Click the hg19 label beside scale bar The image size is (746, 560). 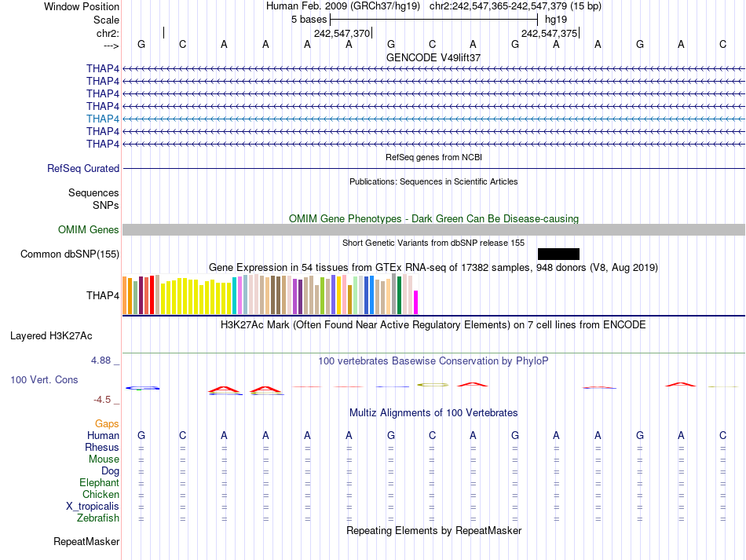point(556,20)
